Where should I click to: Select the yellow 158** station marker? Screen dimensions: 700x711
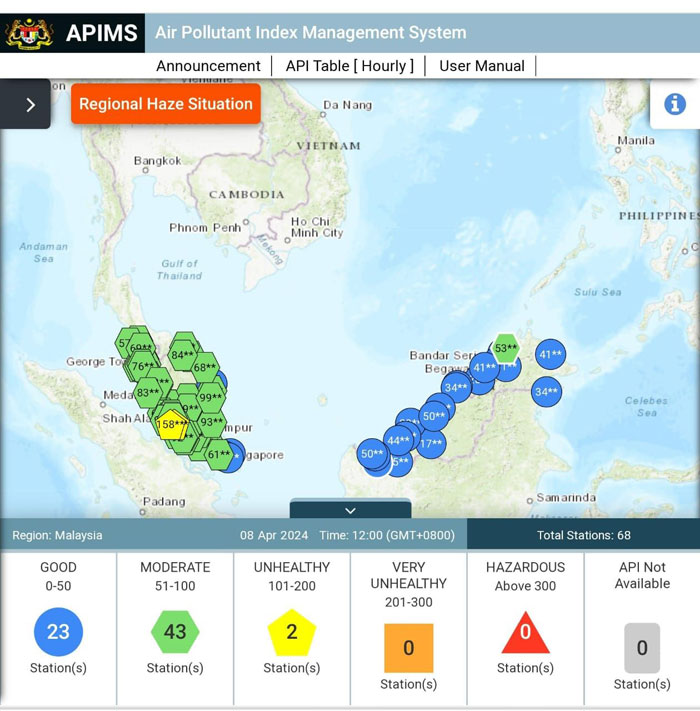pyautogui.click(x=172, y=424)
